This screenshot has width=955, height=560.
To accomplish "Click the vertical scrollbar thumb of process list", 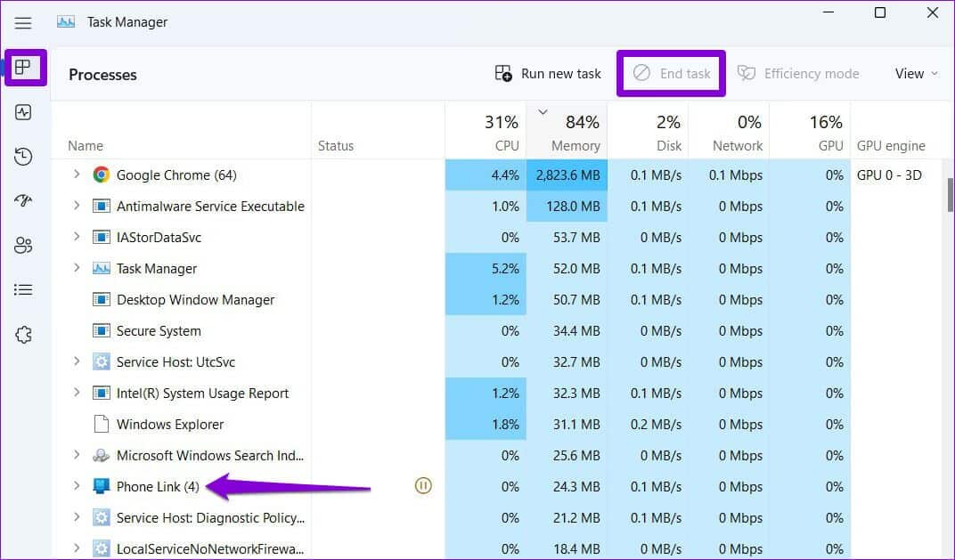I will pos(951,195).
